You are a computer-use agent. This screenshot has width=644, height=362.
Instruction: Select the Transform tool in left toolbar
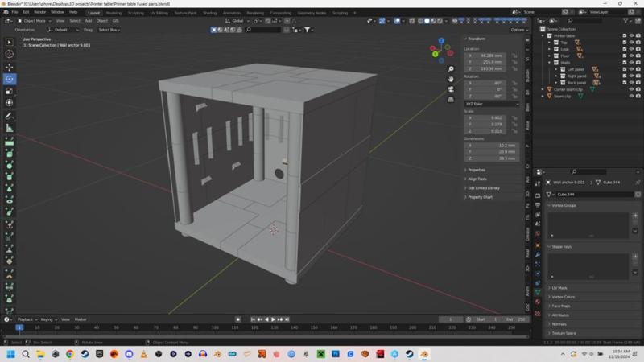tap(9, 103)
